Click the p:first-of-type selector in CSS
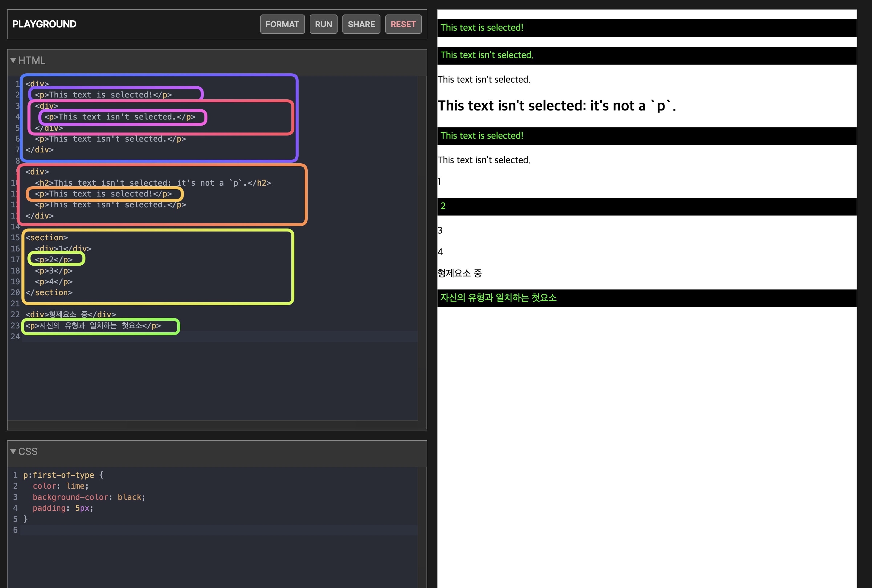Screen dimensions: 872x588 click(x=59, y=475)
